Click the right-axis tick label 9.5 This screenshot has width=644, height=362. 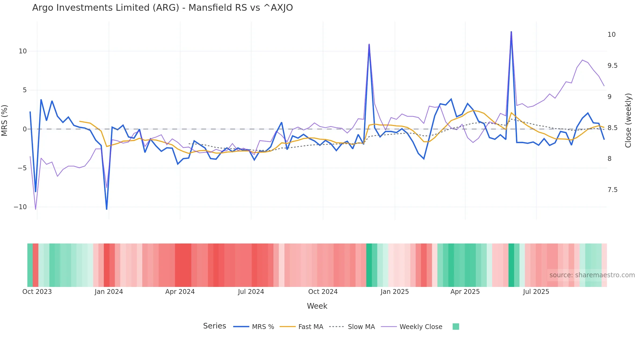coord(612,66)
